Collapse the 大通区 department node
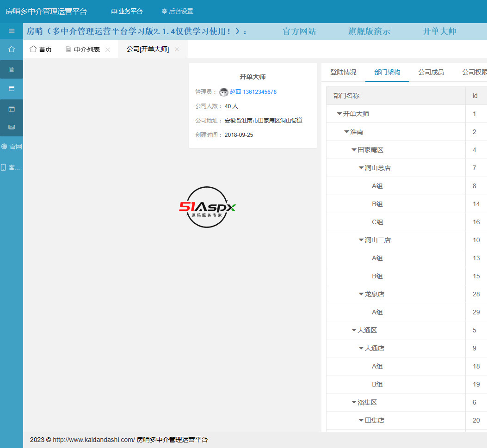 [x=354, y=330]
